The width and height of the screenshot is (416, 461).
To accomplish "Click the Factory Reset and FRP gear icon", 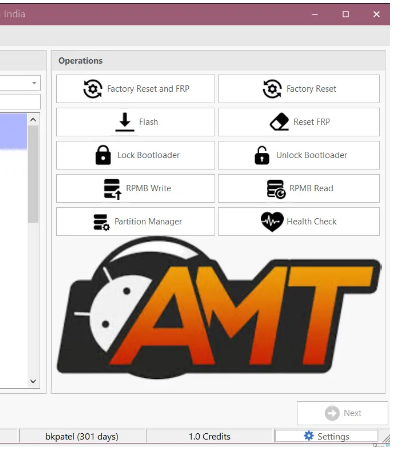I will pyautogui.click(x=92, y=89).
